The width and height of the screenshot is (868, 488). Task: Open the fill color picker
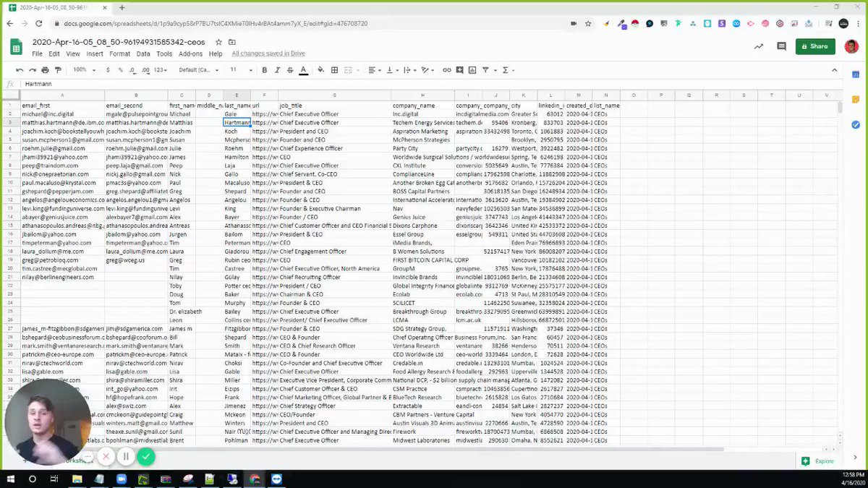point(321,70)
